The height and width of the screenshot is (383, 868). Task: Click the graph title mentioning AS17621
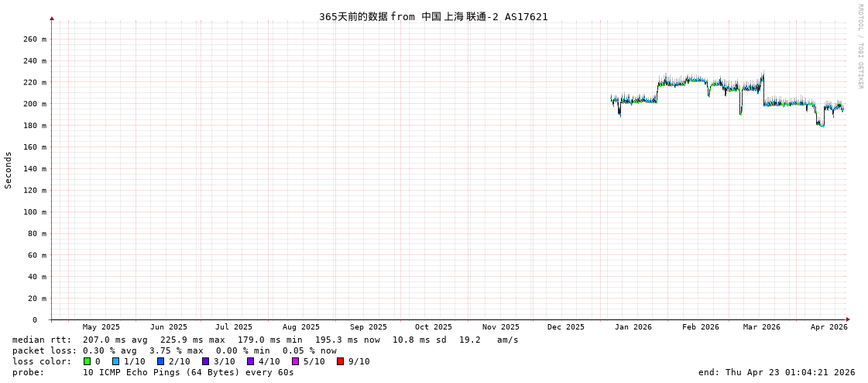tap(433, 16)
